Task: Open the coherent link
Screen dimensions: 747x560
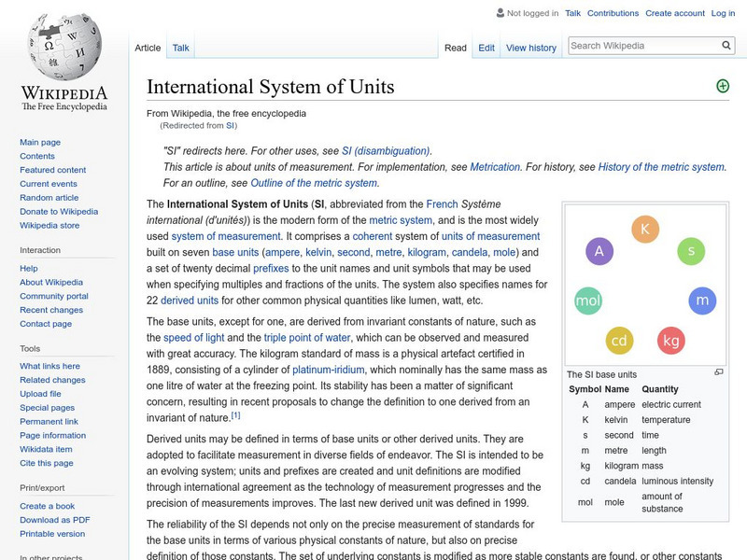Action: coord(373,237)
